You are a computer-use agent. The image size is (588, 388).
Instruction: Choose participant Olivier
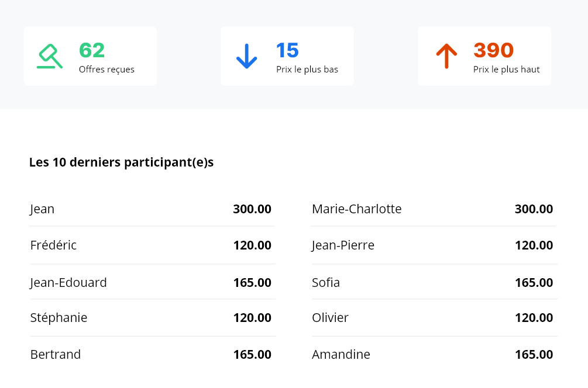330,318
